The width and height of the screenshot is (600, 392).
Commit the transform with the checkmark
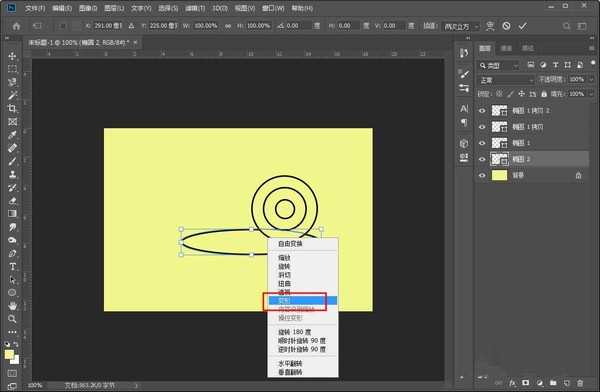click(522, 26)
